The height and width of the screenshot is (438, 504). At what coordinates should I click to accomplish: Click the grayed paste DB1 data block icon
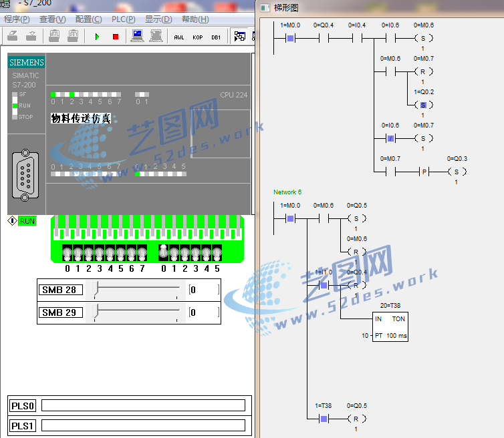(x=73, y=36)
